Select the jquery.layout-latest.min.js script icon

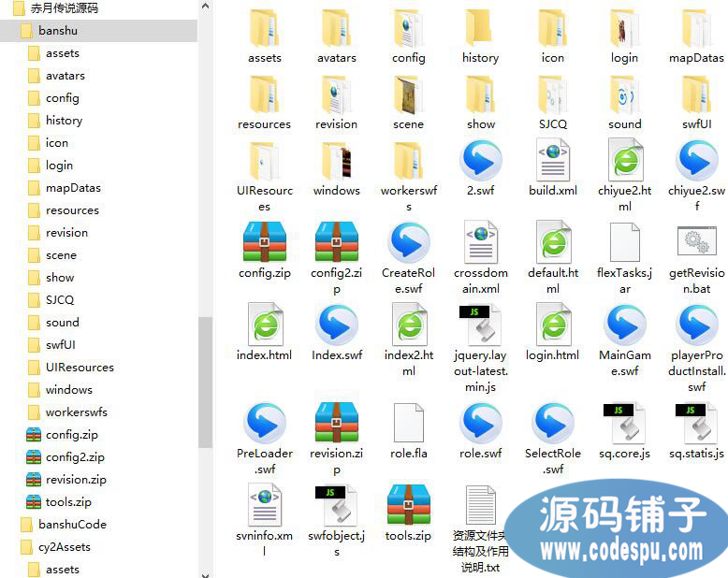pos(481,325)
